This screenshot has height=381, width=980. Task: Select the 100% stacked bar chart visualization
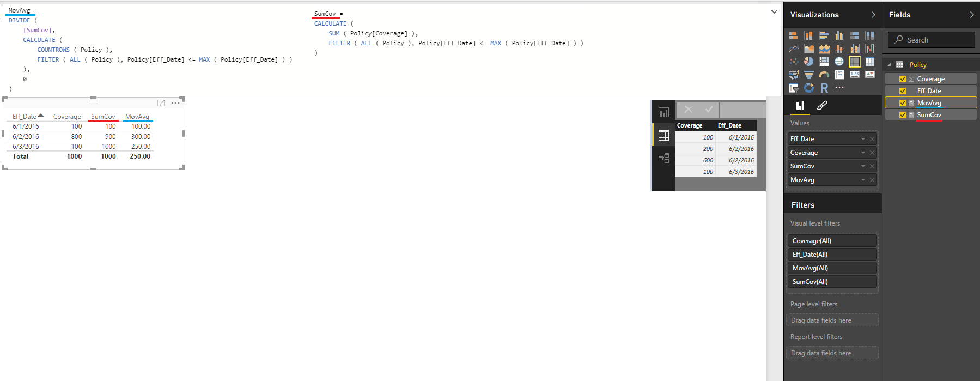click(x=854, y=35)
